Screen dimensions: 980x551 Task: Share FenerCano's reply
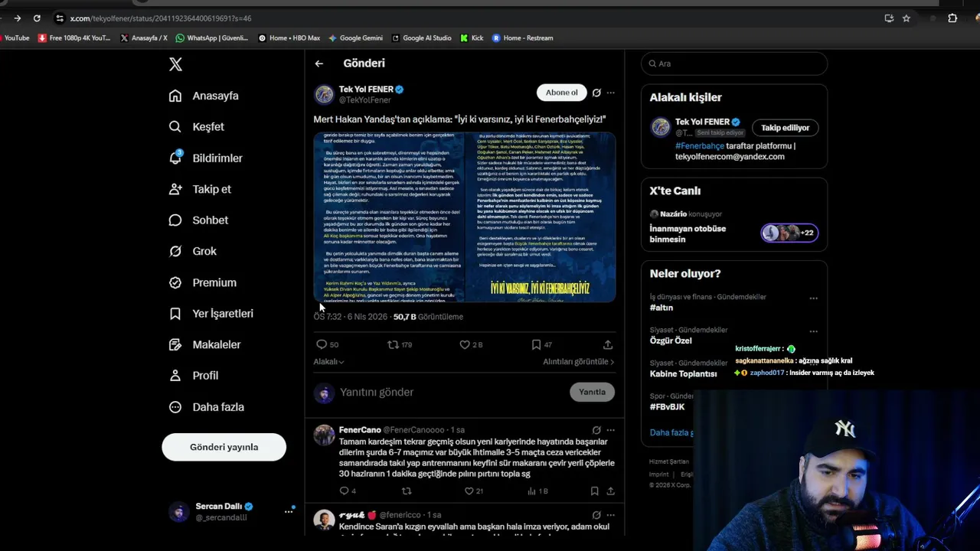click(610, 491)
